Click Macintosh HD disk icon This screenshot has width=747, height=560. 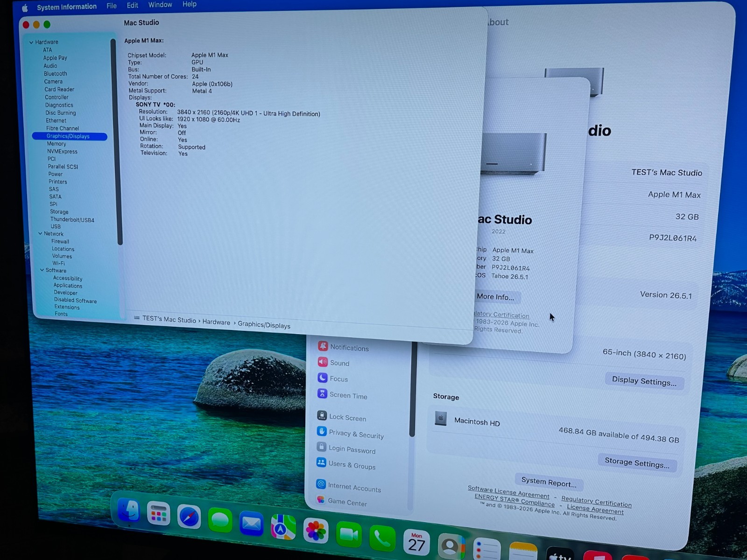click(x=440, y=419)
